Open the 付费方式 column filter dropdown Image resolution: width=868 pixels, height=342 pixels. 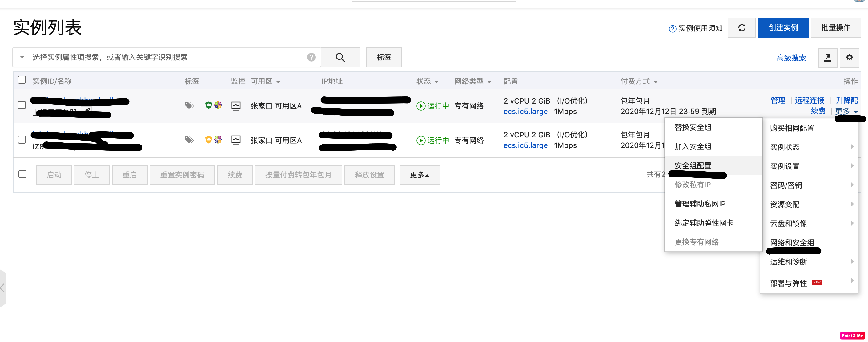655,82
